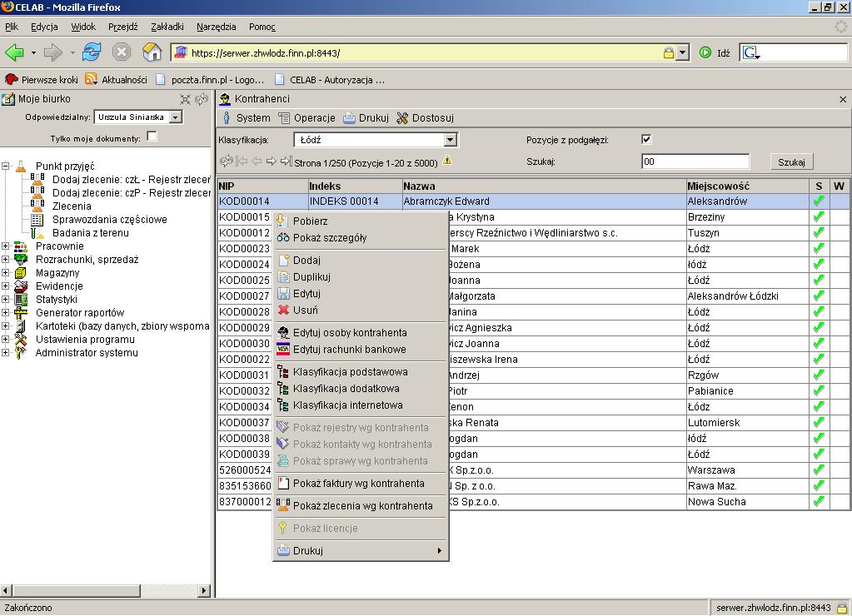Choose Edytuj from context menu
Viewport: 852px width, 616px height.
360,294
